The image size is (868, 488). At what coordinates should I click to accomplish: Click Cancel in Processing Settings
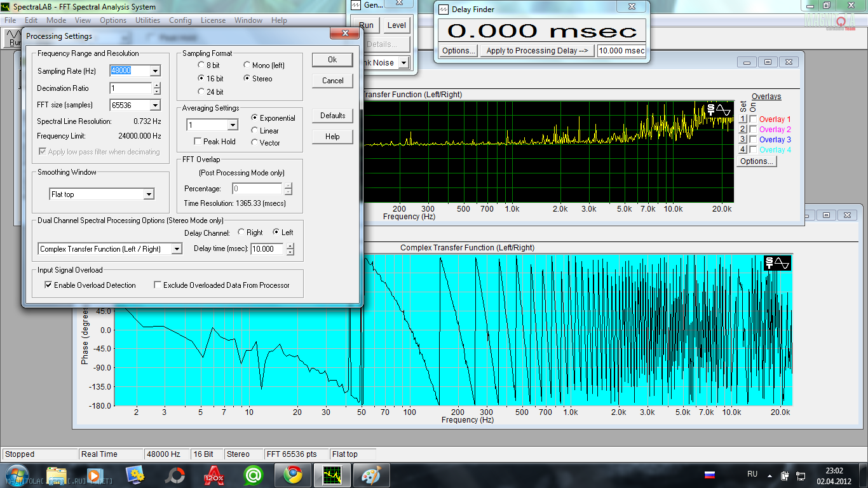(x=332, y=81)
